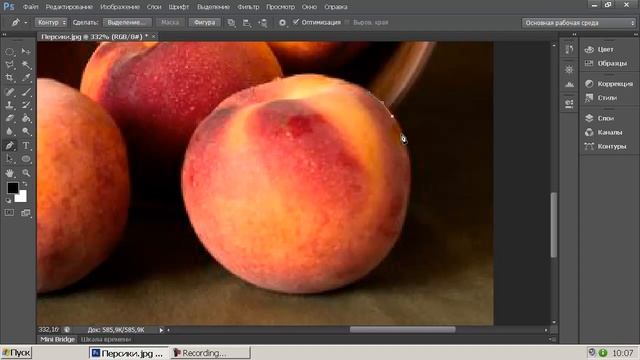Viewport: 640px width, 360px height.
Task: Select the Zoom tool
Action: 26,173
